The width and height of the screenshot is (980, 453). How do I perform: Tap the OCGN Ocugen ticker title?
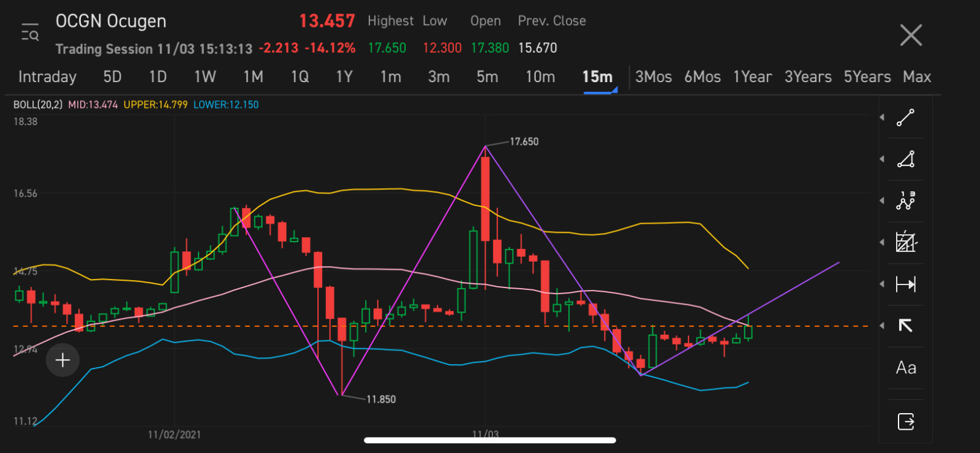(111, 21)
